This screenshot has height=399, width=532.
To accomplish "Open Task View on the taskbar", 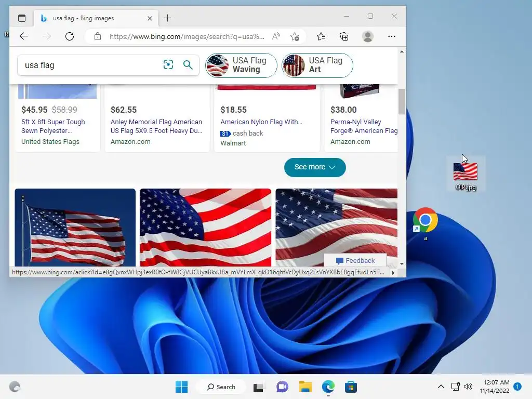I will click(x=258, y=387).
